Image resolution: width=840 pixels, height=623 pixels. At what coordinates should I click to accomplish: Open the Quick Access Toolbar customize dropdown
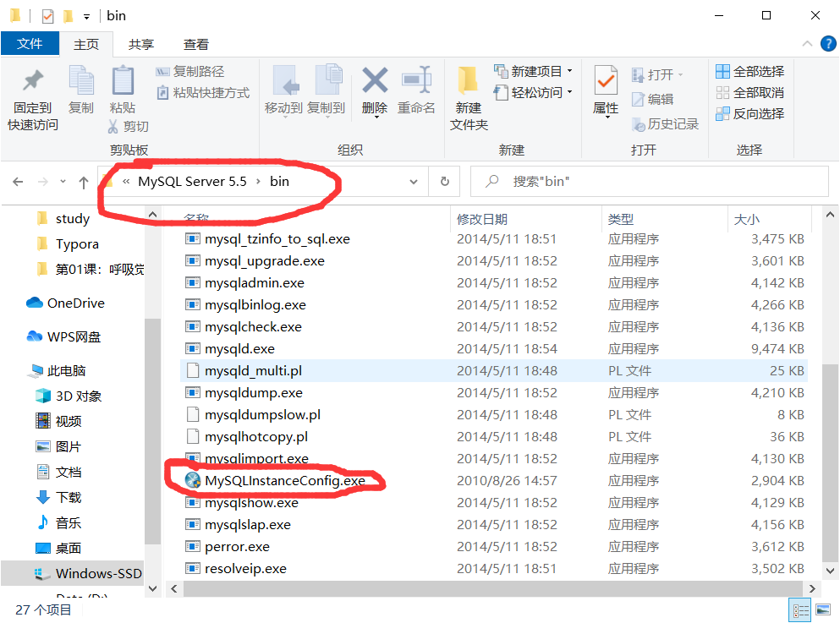point(87,17)
